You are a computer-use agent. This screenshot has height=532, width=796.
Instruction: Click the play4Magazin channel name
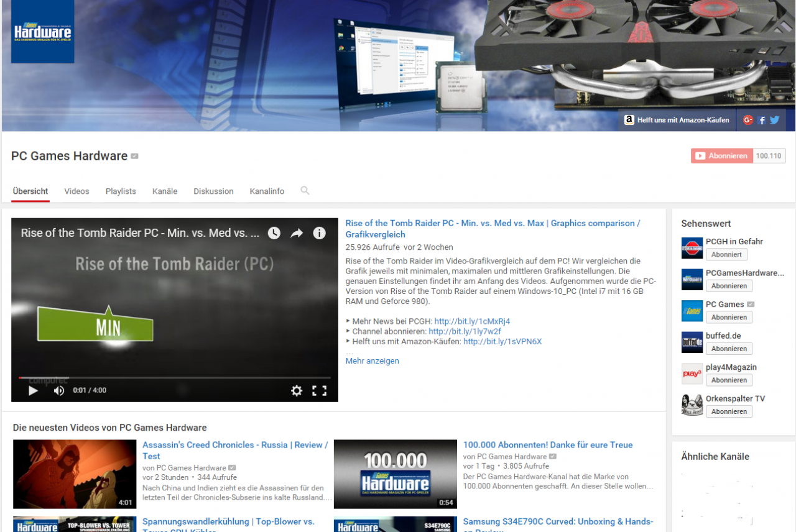point(731,367)
